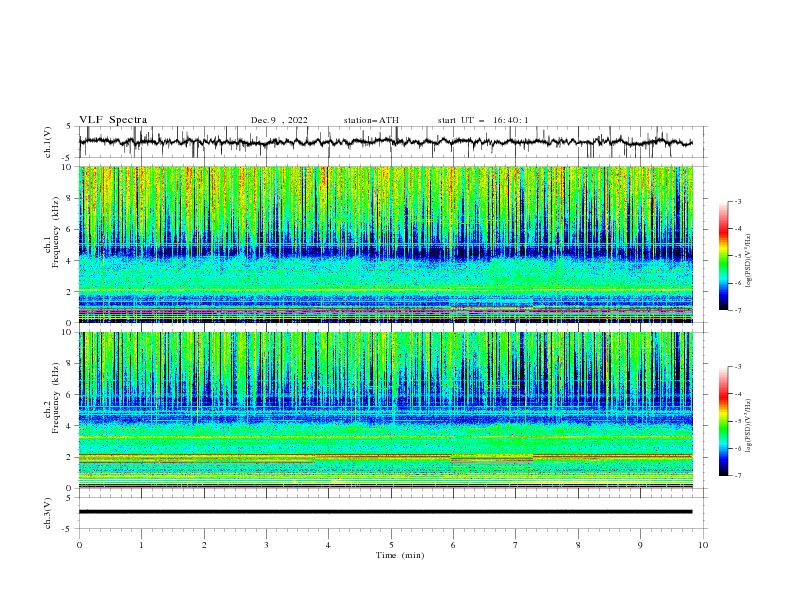
Task: Click the time axis tick label '9'
Action: (640, 545)
